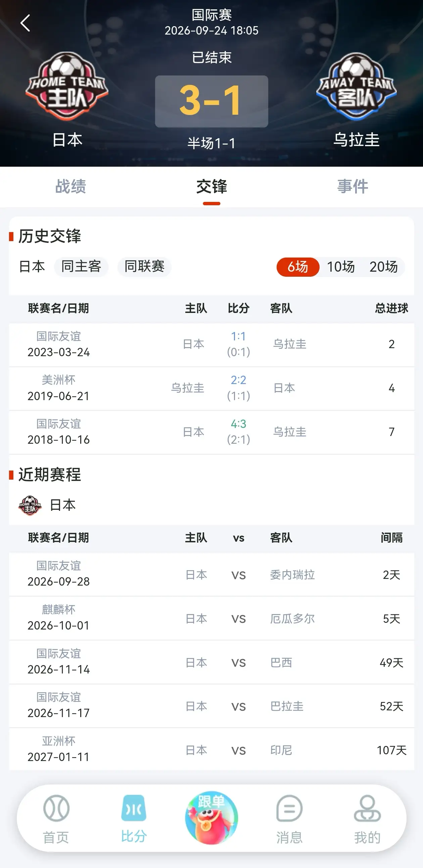The height and width of the screenshot is (868, 423).
Task: Tap away team name 乌拉圭 in header
Action: coord(357,140)
